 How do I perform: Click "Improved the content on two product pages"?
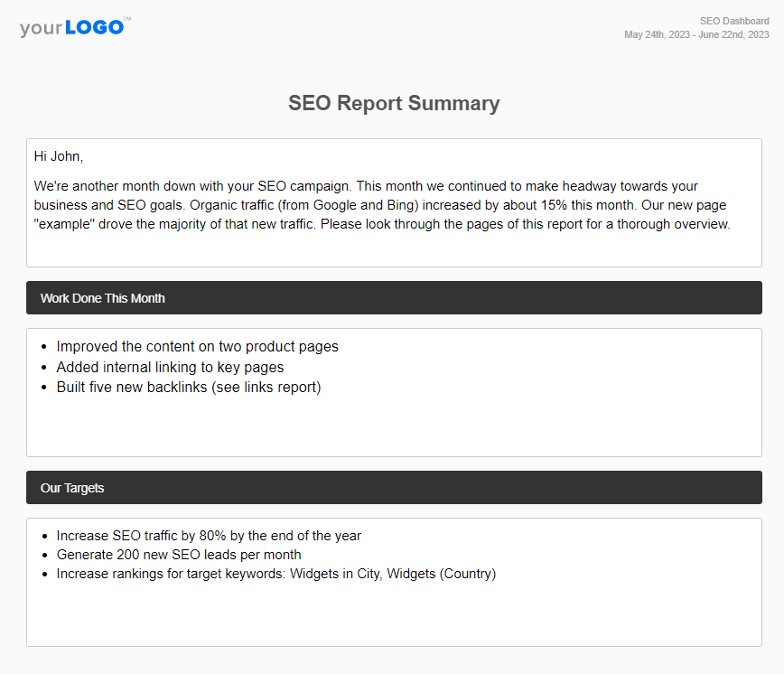click(197, 346)
